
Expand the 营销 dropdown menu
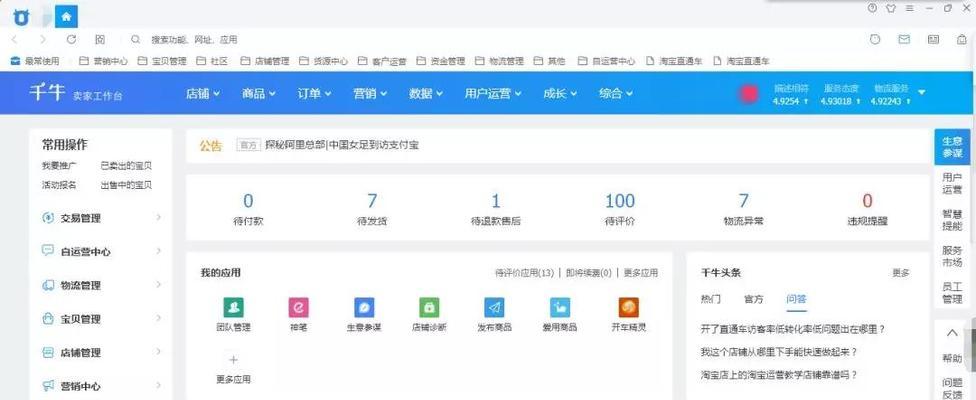pyautogui.click(x=370, y=93)
